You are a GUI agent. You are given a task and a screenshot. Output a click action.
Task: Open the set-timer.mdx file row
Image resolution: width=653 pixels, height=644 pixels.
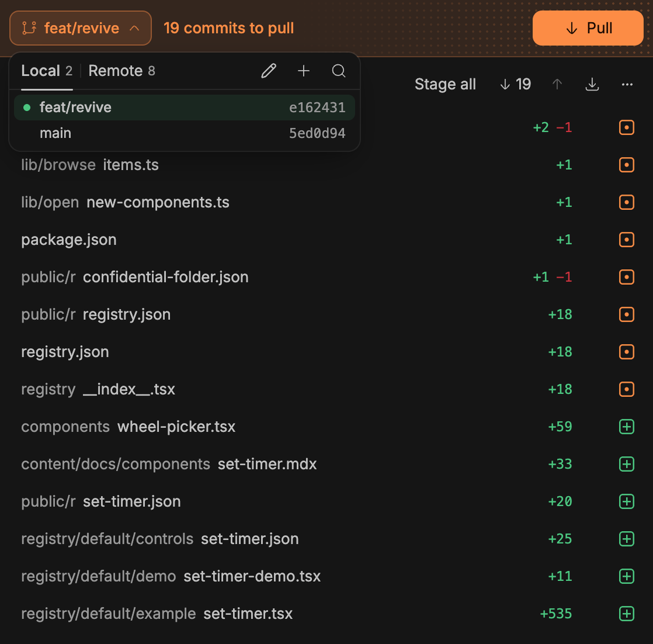[326, 464]
